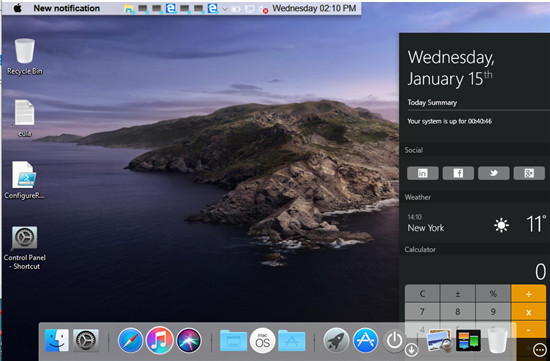
Task: Click the download arrow circle in dock
Action: 411,350
